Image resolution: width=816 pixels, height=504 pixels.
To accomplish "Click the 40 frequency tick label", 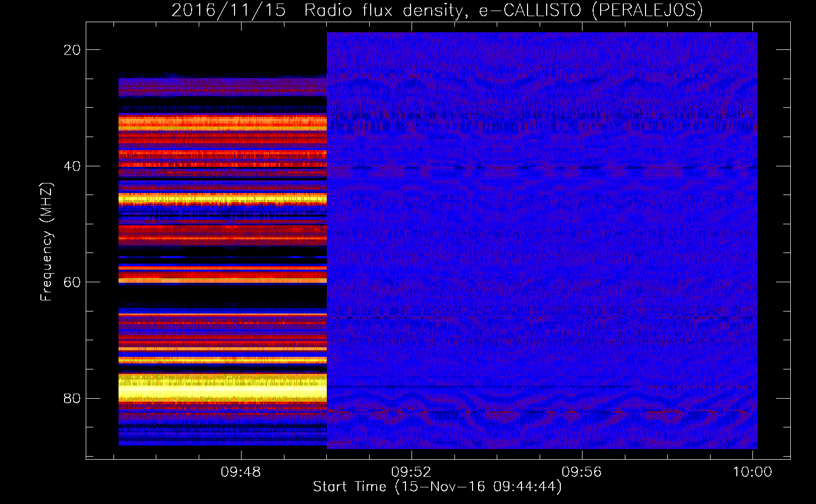I will (72, 166).
